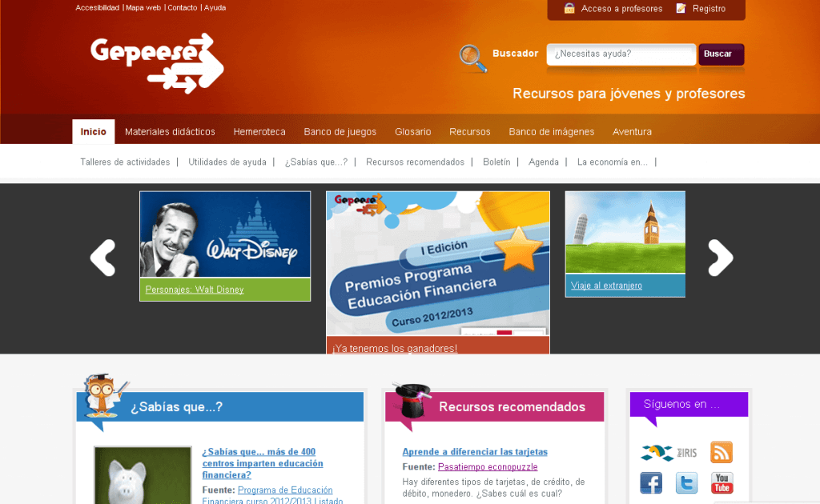Viewport: 820px width, 504px height.
Task: Open the YouTube channel icon
Action: click(722, 482)
